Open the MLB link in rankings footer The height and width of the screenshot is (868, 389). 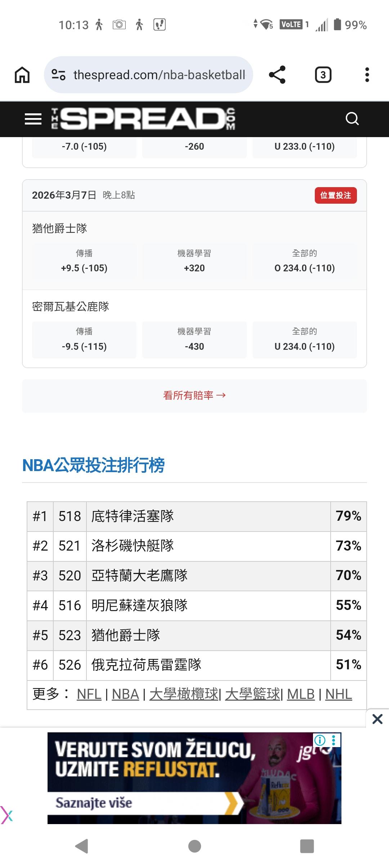(301, 694)
